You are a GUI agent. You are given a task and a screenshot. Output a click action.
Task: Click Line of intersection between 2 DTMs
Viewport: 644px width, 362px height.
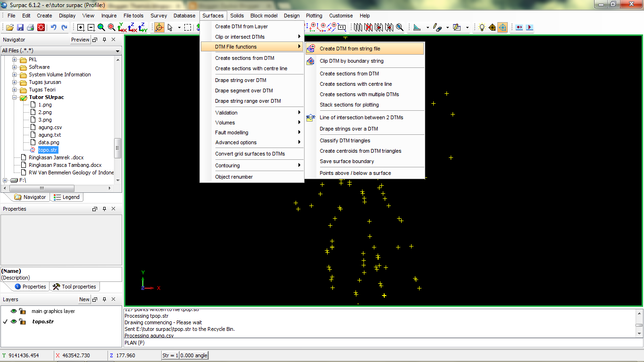point(365,117)
